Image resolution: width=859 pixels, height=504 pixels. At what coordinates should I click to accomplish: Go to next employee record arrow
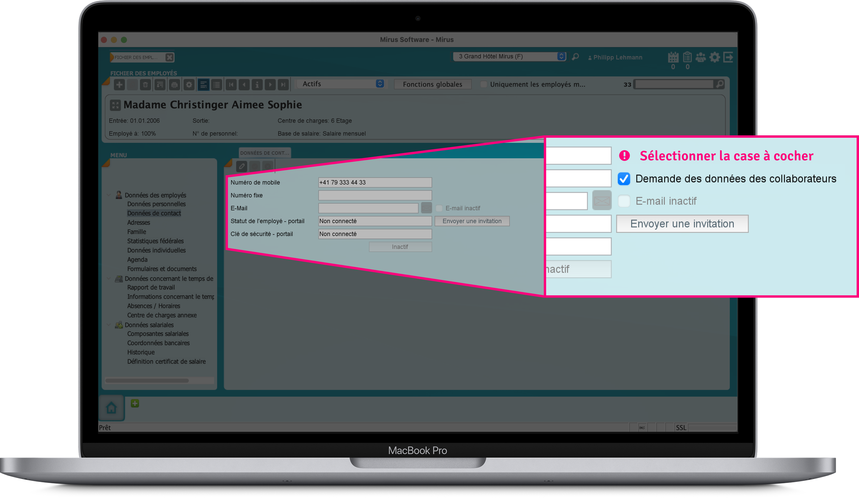point(270,85)
